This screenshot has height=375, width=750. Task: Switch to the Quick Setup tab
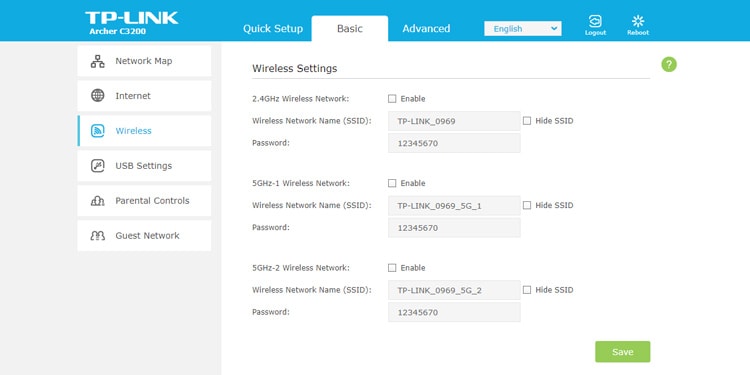click(x=273, y=29)
